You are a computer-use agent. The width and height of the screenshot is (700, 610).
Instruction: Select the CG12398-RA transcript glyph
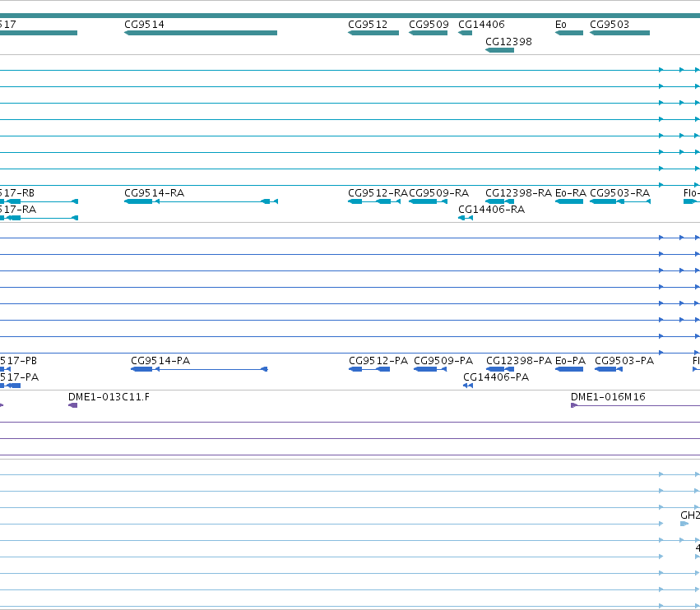(x=499, y=201)
